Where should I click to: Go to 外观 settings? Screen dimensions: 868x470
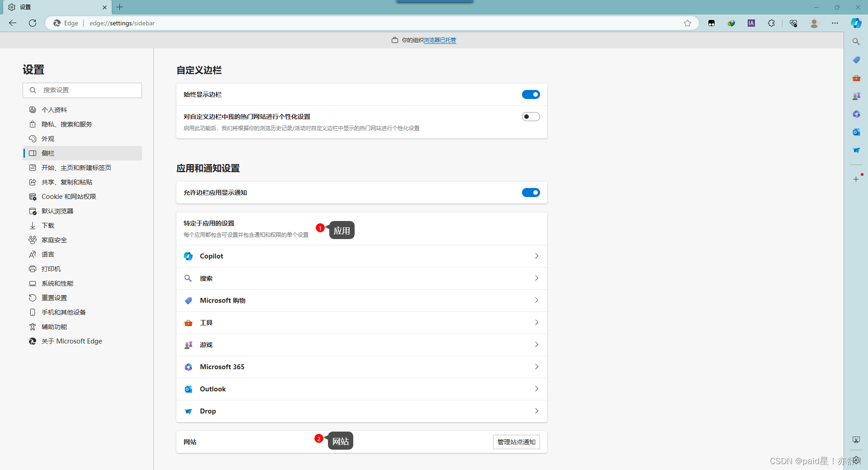[82, 139]
